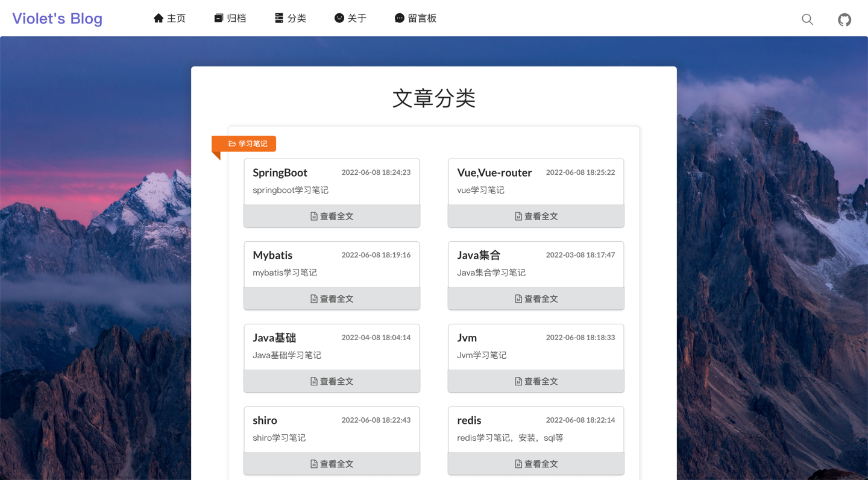Click the Mybatis article title
The image size is (868, 480).
pos(272,255)
